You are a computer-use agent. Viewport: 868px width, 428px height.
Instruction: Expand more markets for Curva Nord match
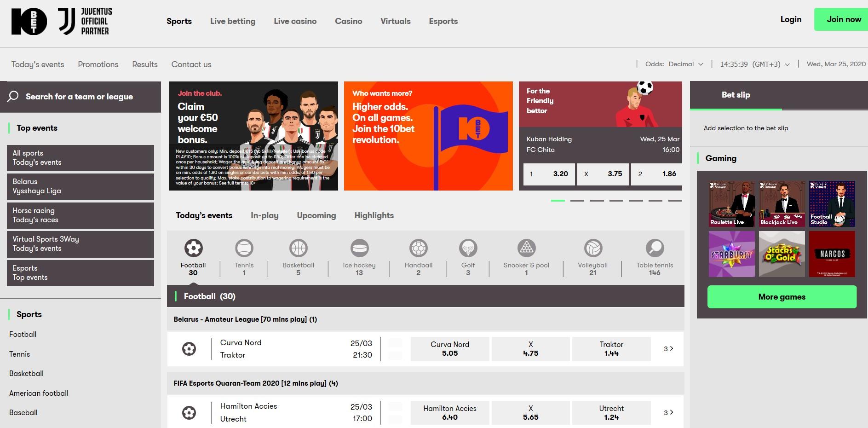668,349
